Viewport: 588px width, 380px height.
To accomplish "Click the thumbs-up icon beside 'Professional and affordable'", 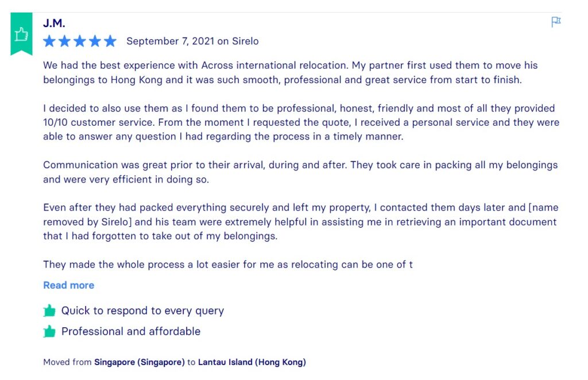I will [x=51, y=331].
